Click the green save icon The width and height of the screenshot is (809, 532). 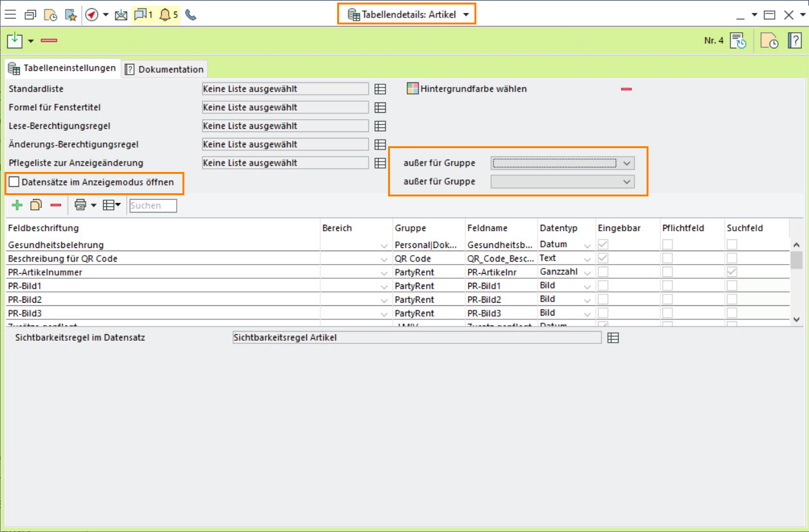(x=14, y=41)
